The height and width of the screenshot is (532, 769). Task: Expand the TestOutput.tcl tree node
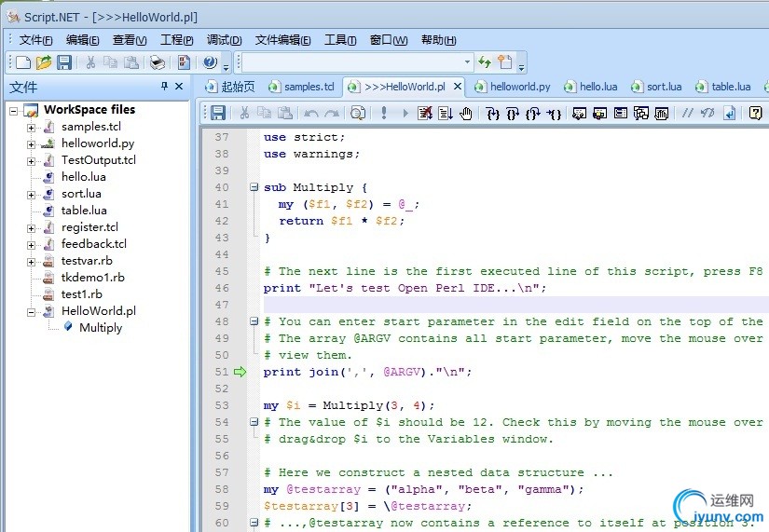31,161
